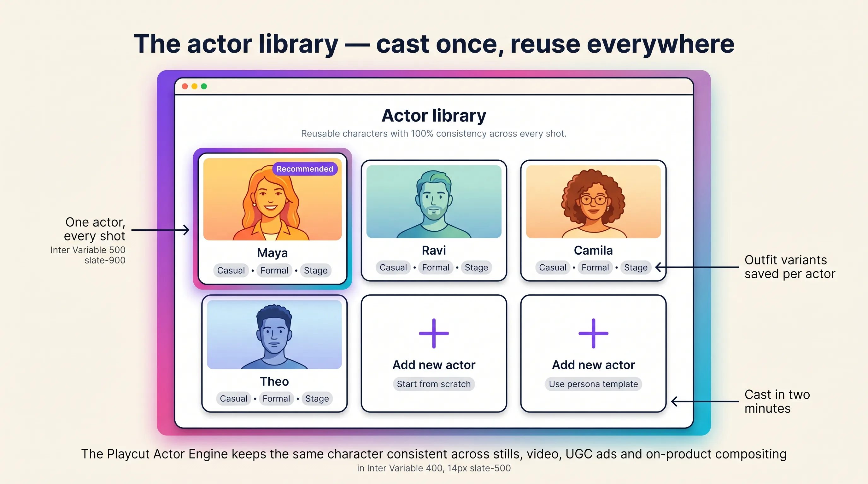Click the Camila name label
Viewport: 868px width, 484px height.
pos(593,251)
